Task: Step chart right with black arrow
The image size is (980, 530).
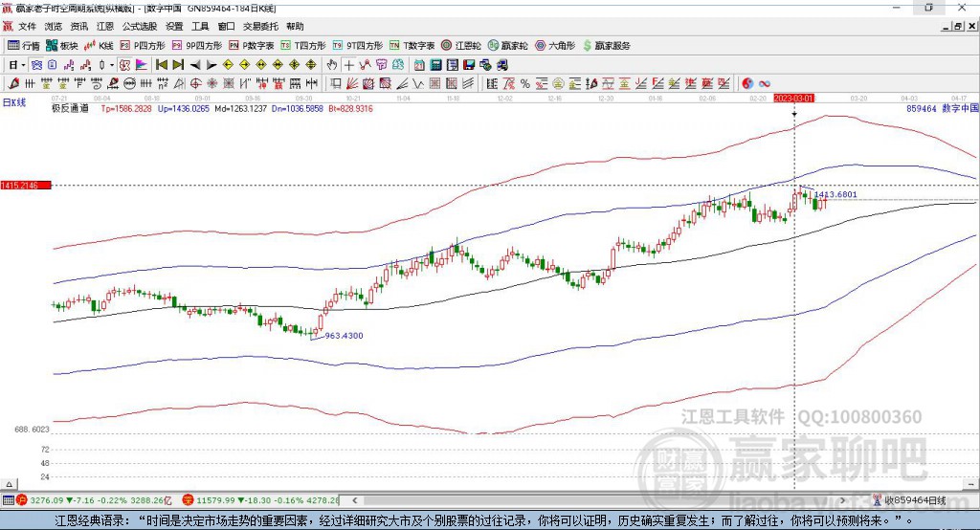Action: click(x=212, y=65)
